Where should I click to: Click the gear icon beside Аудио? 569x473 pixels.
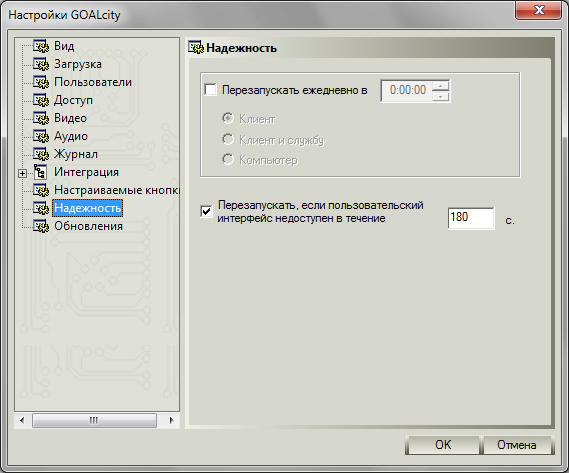click(41, 136)
